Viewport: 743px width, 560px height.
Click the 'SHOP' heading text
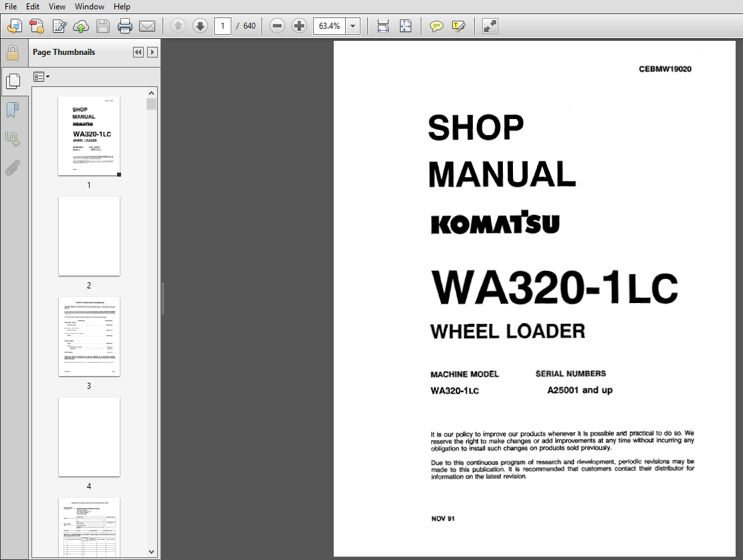click(x=475, y=128)
